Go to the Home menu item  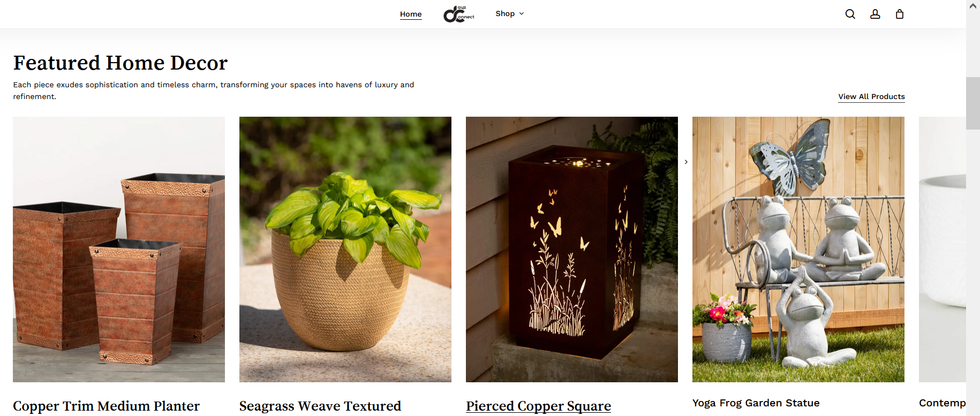pyautogui.click(x=411, y=14)
